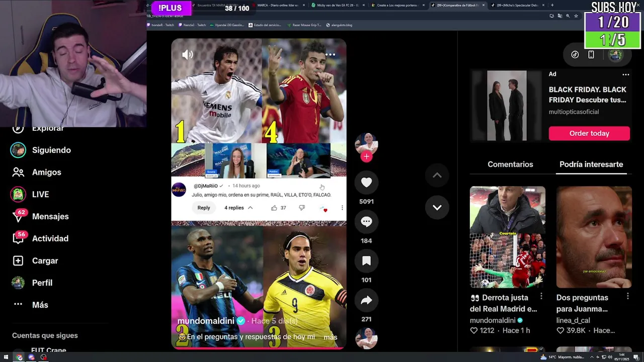Open the video's three-dot options menu

(x=330, y=54)
